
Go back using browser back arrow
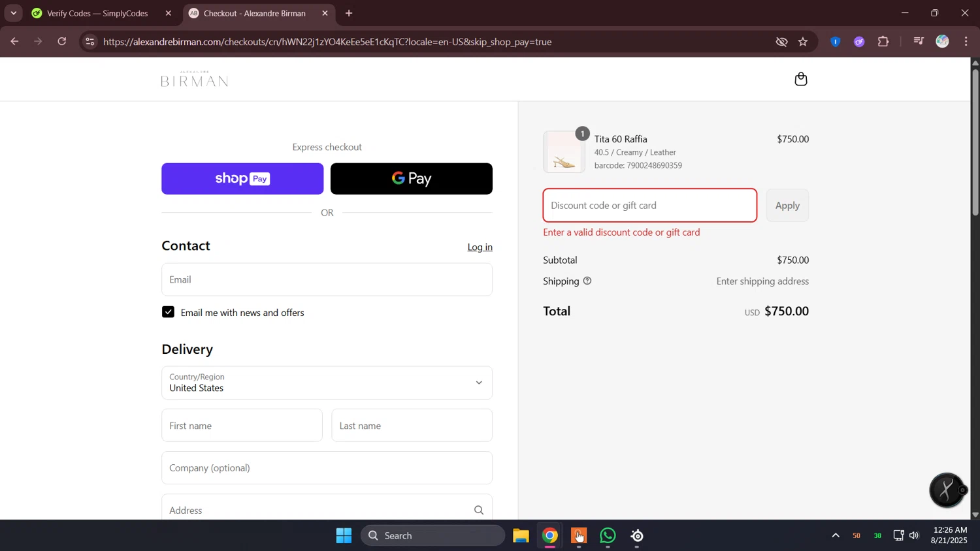(x=14, y=42)
